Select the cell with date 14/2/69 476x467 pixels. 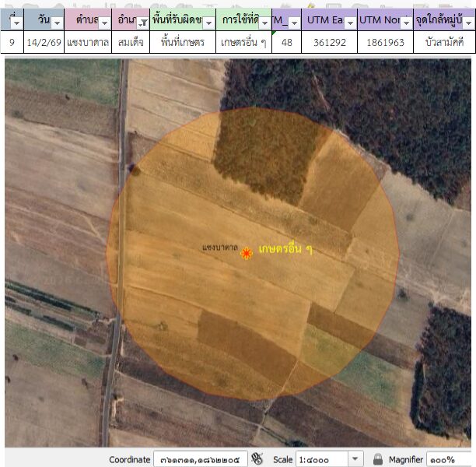(x=44, y=43)
